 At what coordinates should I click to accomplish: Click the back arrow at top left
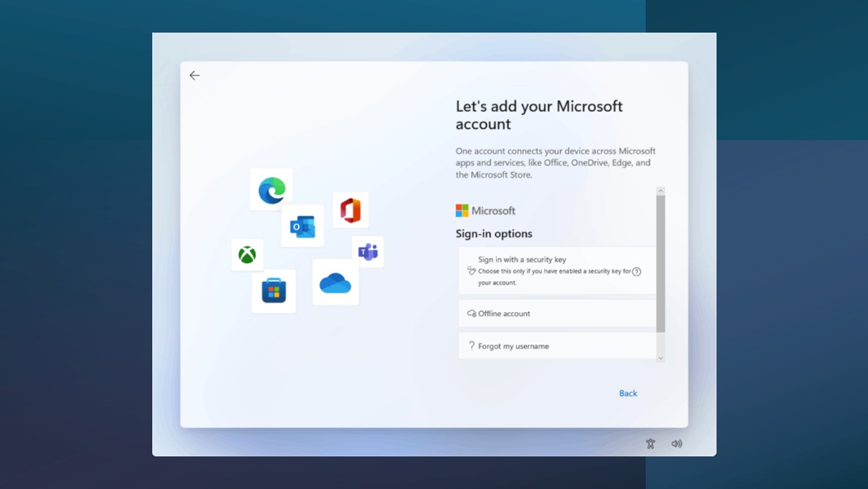click(x=195, y=75)
